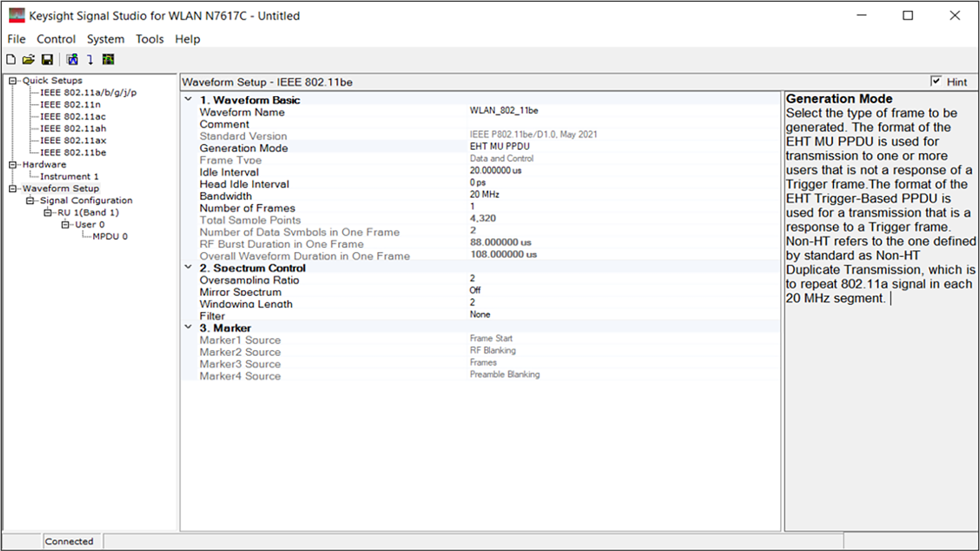Open the Tools menu

(149, 39)
